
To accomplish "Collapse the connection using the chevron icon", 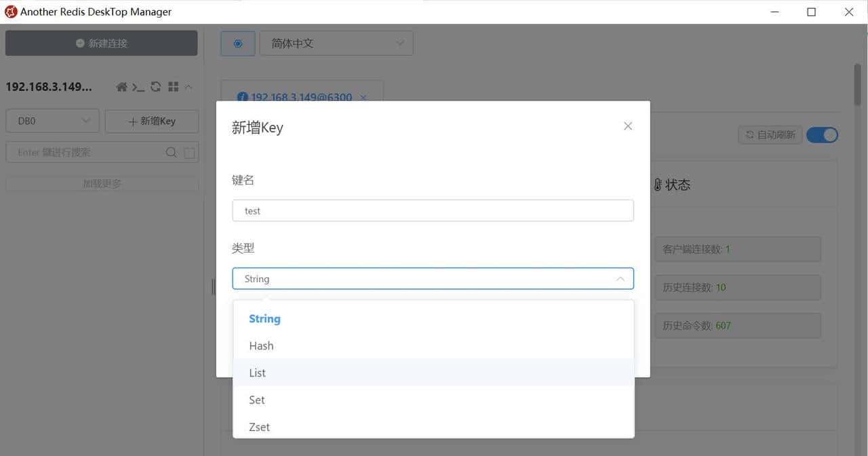I will (188, 86).
